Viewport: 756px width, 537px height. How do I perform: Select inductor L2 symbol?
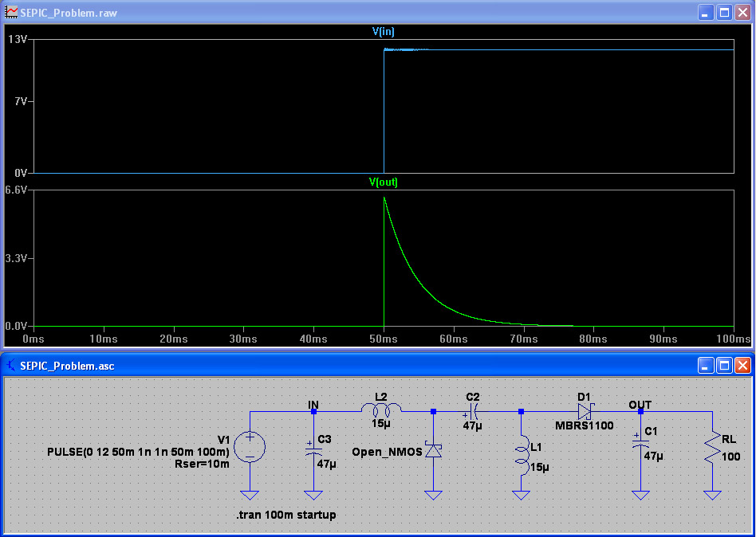click(381, 409)
